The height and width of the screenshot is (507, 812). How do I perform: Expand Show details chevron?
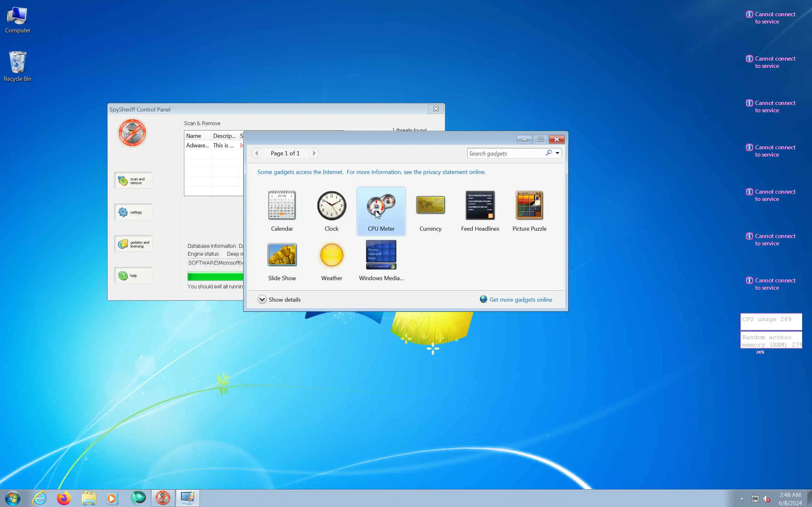click(x=262, y=299)
